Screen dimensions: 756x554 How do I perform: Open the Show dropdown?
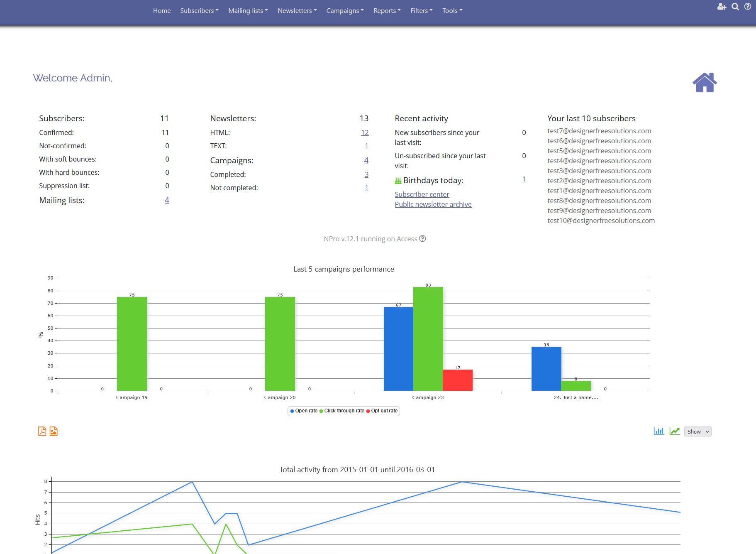[697, 431]
